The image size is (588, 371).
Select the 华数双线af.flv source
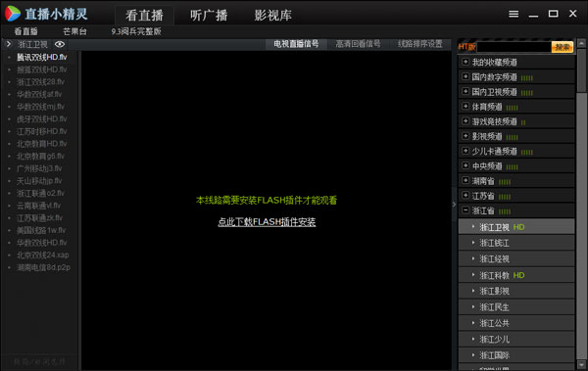pyautogui.click(x=39, y=94)
